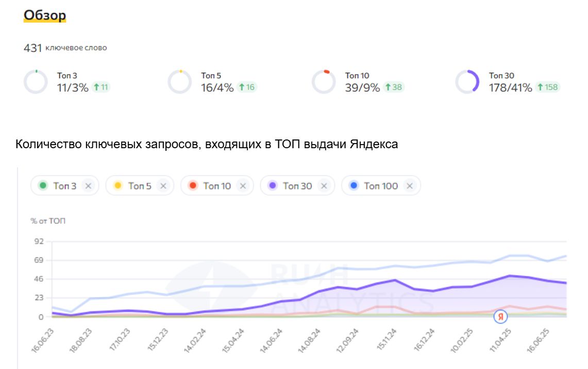The height and width of the screenshot is (369, 588).
Task: Click the Топ 3 donut chart icon
Action: point(36,82)
